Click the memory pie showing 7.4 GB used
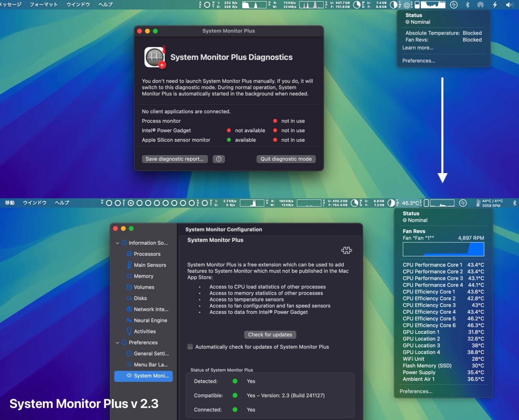 (x=393, y=5)
